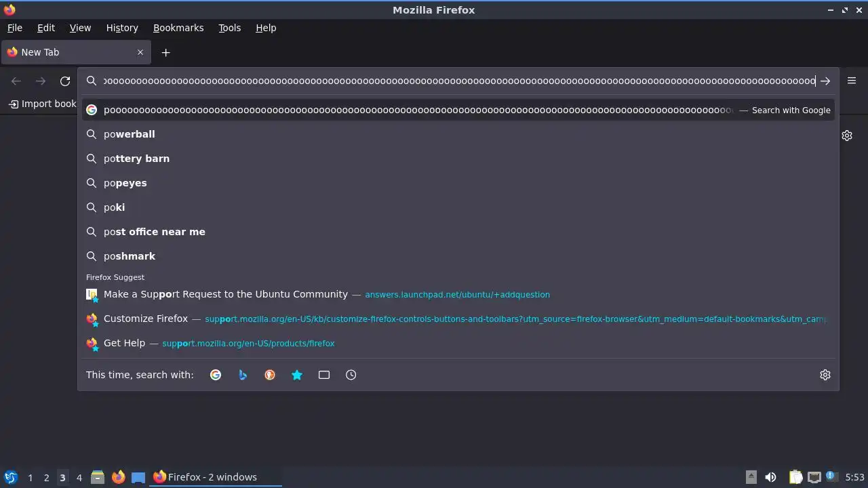868x488 pixels.
Task: Select post office near me suggestion
Action: [458, 232]
